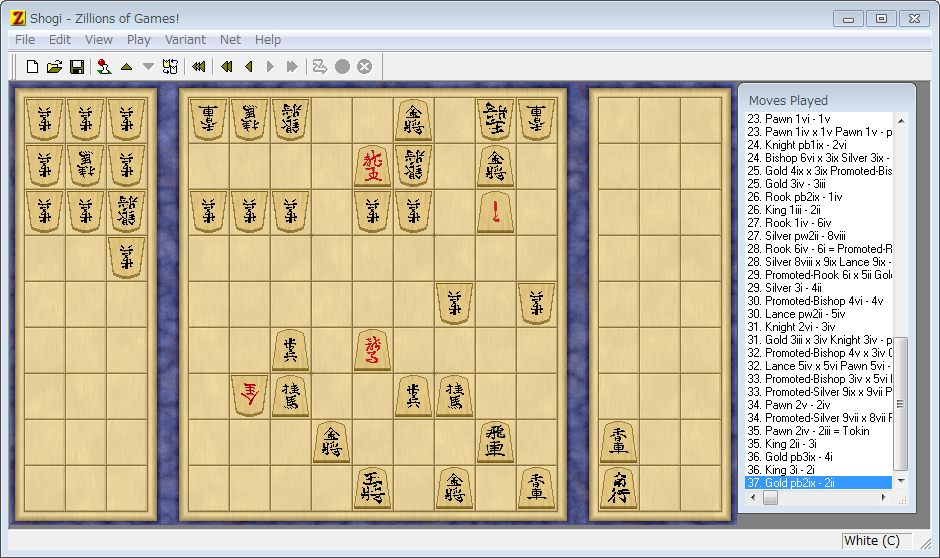Select move '30. Lance pw2ii - 5iv'

click(818, 314)
